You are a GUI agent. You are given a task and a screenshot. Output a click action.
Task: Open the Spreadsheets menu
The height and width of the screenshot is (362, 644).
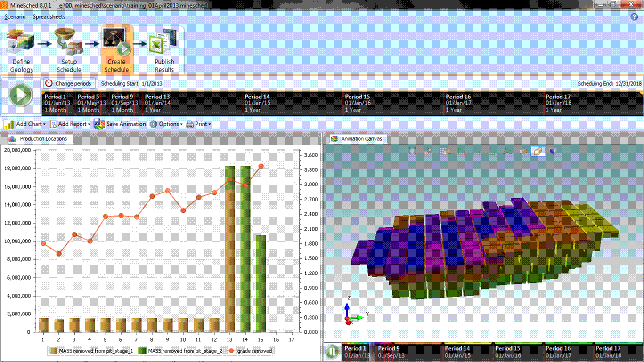[49, 16]
